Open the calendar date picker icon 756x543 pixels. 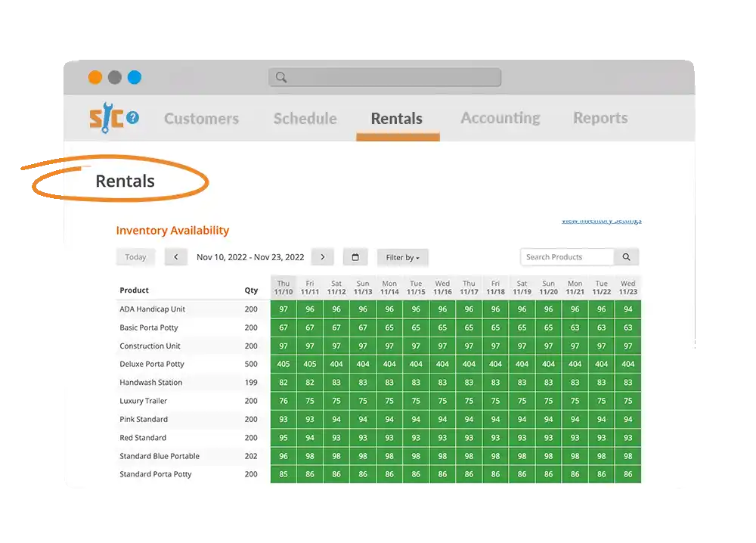pos(355,257)
